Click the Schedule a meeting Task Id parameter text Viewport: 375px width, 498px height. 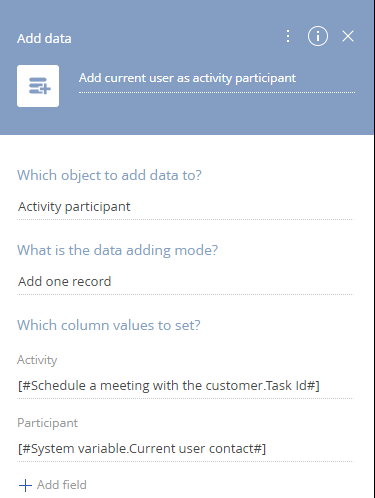169,386
